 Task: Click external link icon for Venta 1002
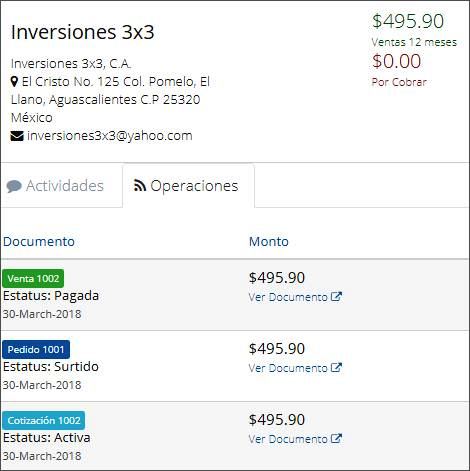336,297
